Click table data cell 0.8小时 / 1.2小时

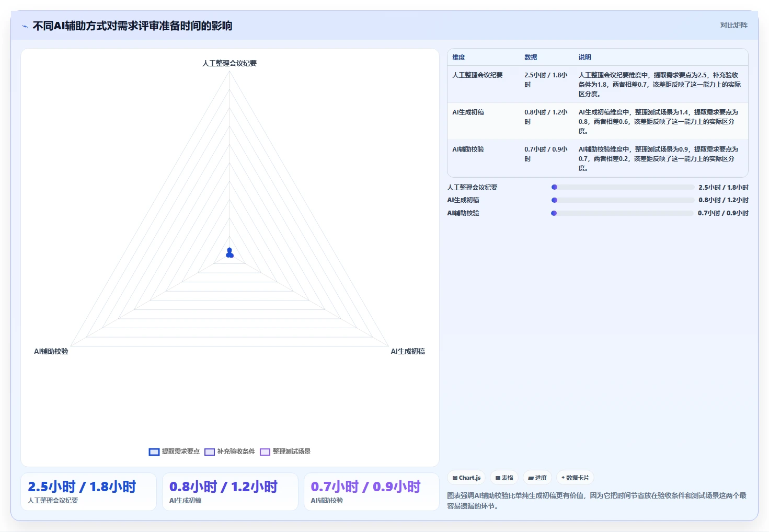[546, 117]
